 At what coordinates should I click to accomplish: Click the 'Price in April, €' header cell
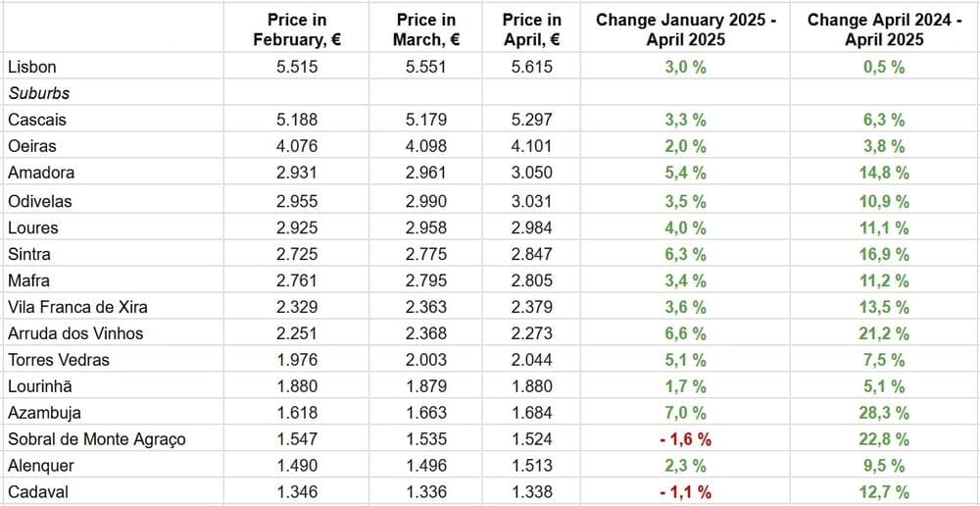[531, 29]
